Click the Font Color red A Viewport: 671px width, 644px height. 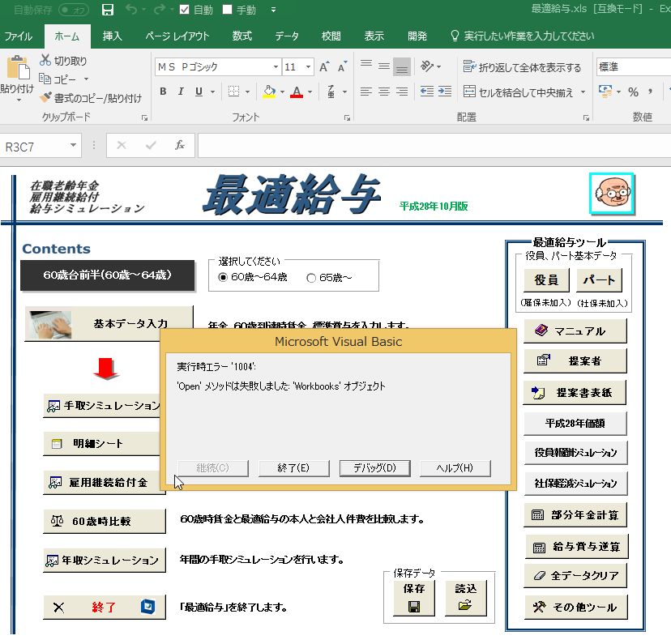[297, 92]
